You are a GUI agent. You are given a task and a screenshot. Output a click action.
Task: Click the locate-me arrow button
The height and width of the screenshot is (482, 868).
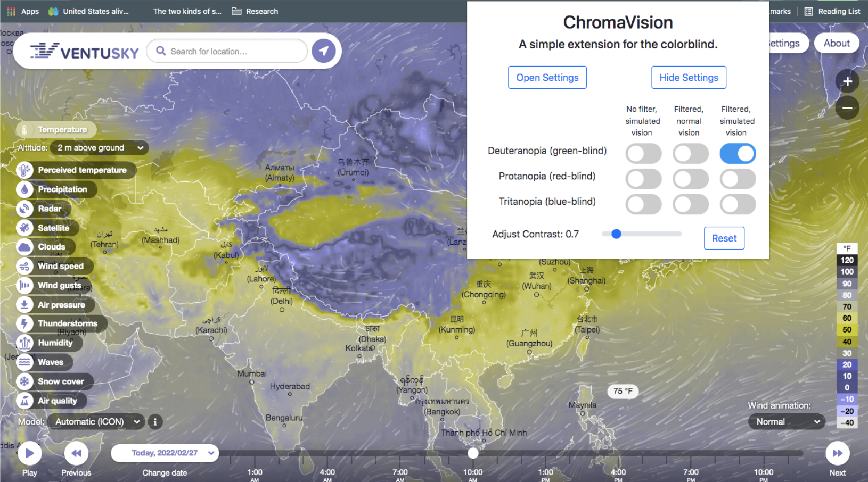pyautogui.click(x=324, y=51)
